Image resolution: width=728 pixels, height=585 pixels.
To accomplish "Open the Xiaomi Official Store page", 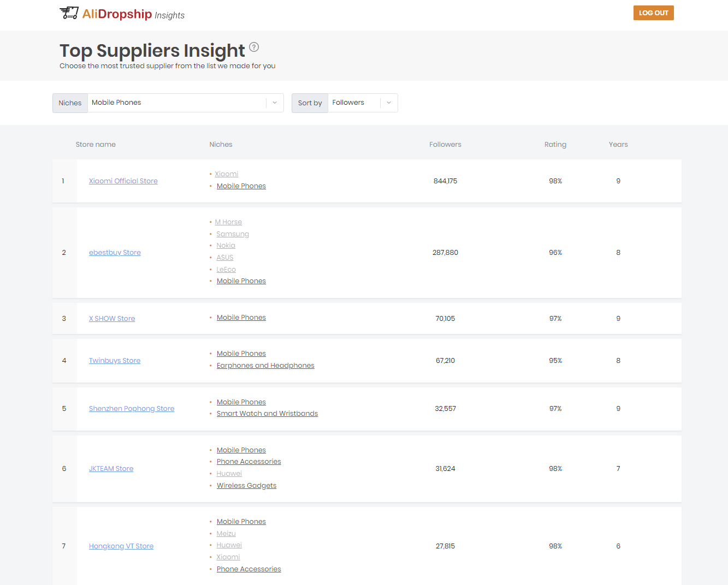I will point(123,181).
